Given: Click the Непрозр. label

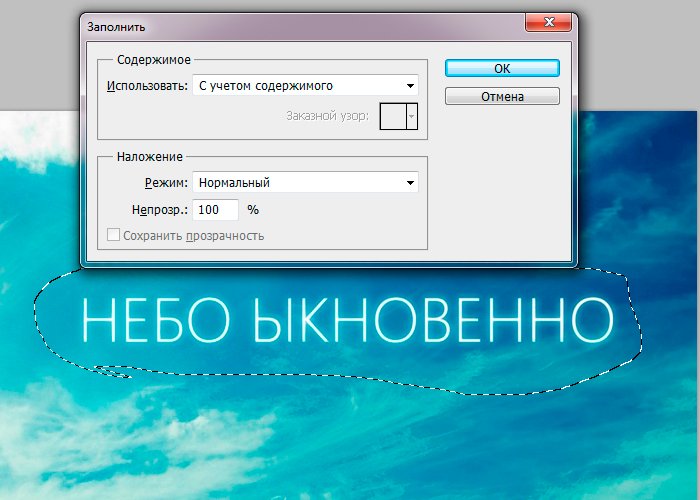Looking at the screenshot, I should click(160, 211).
